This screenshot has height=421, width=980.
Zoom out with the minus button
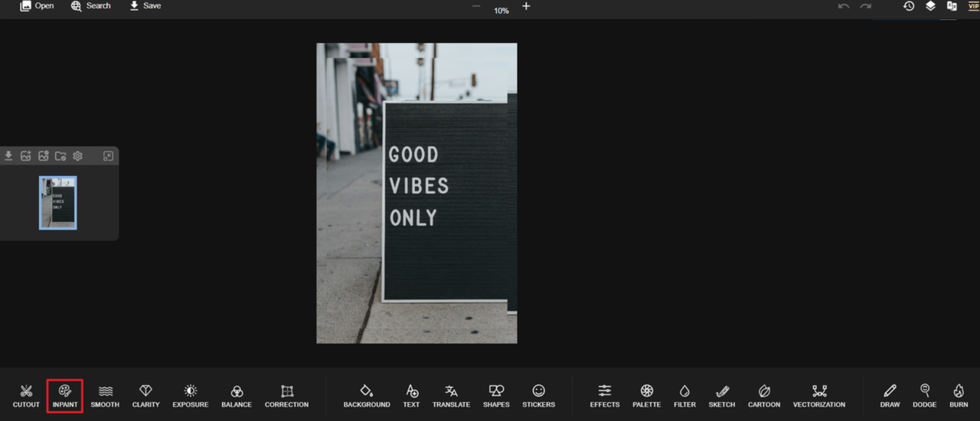coord(476,6)
